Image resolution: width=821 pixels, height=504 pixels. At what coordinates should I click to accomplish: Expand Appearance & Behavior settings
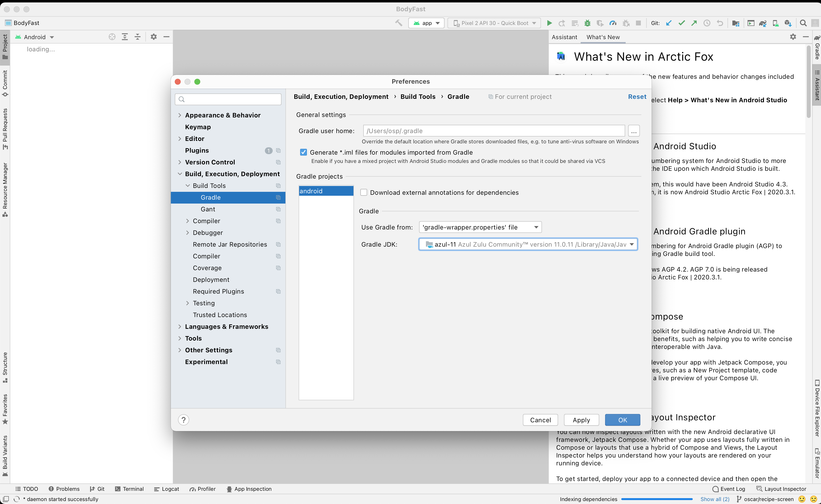[x=180, y=115]
